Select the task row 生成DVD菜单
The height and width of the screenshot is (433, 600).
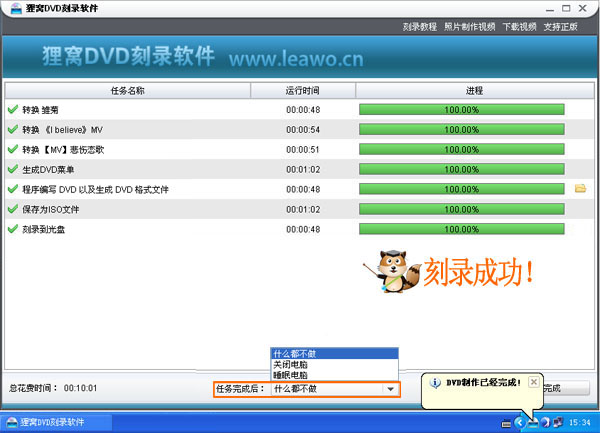click(x=300, y=169)
